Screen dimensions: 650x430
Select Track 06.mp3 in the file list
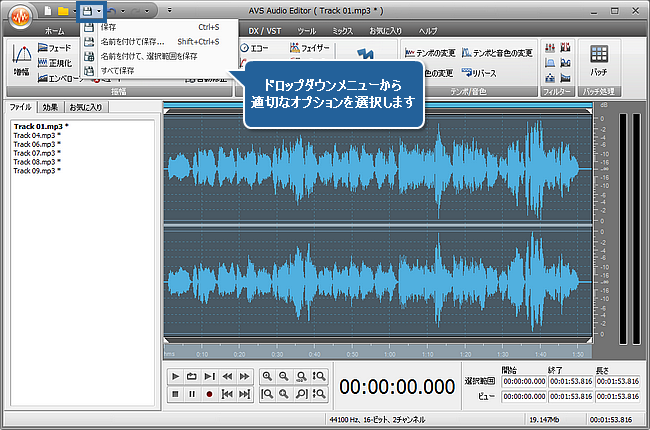click(36, 144)
